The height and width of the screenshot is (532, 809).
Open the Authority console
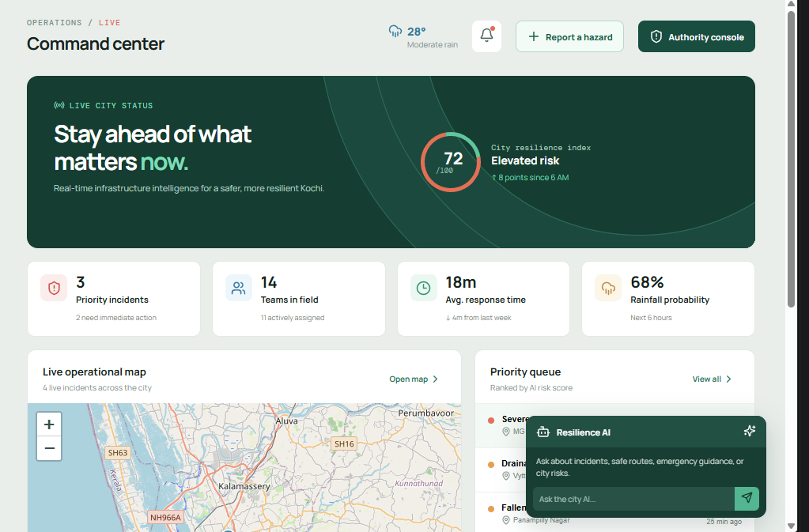(x=697, y=36)
